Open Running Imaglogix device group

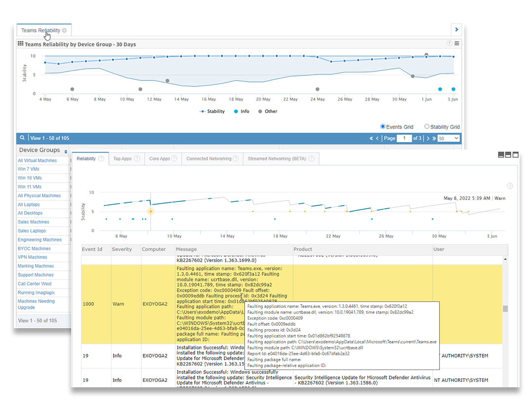pyautogui.click(x=36, y=293)
